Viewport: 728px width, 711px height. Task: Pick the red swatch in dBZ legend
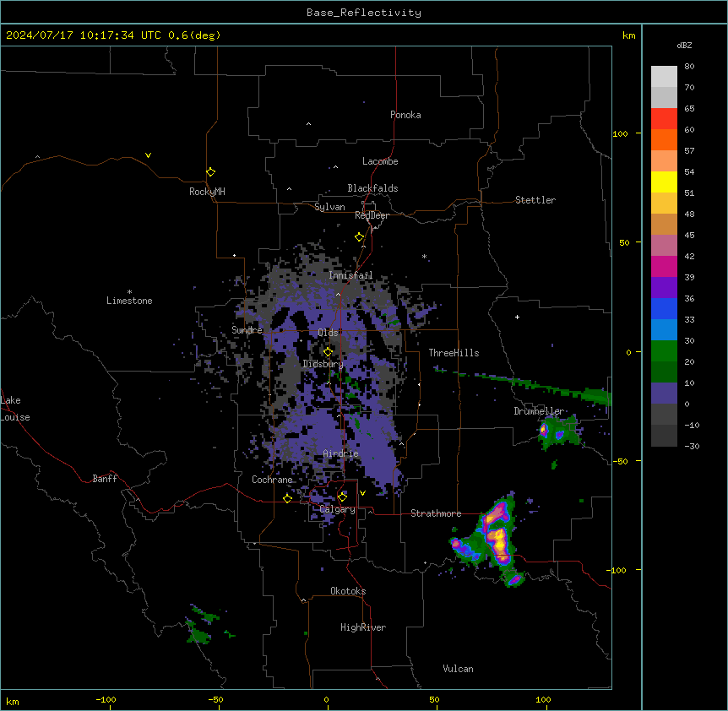click(664, 118)
